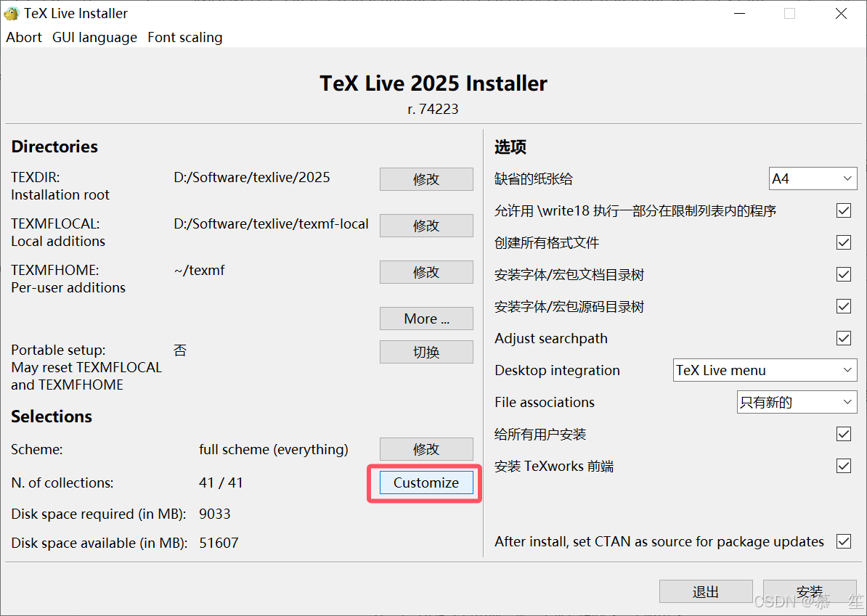Open File associations 只有新的 dropdown
867x616 pixels.
click(797, 402)
